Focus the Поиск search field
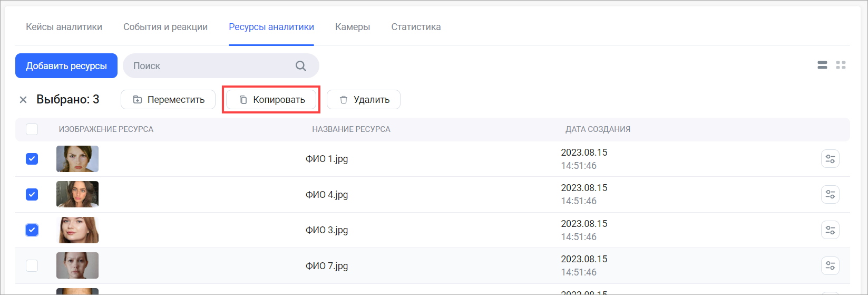The height and width of the screenshot is (295, 868). (211, 66)
